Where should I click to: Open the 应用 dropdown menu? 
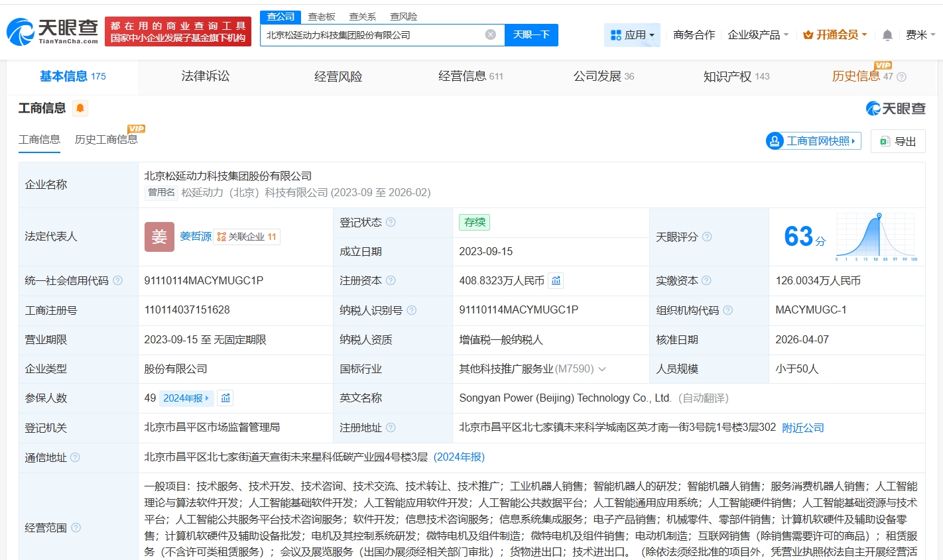click(x=632, y=35)
